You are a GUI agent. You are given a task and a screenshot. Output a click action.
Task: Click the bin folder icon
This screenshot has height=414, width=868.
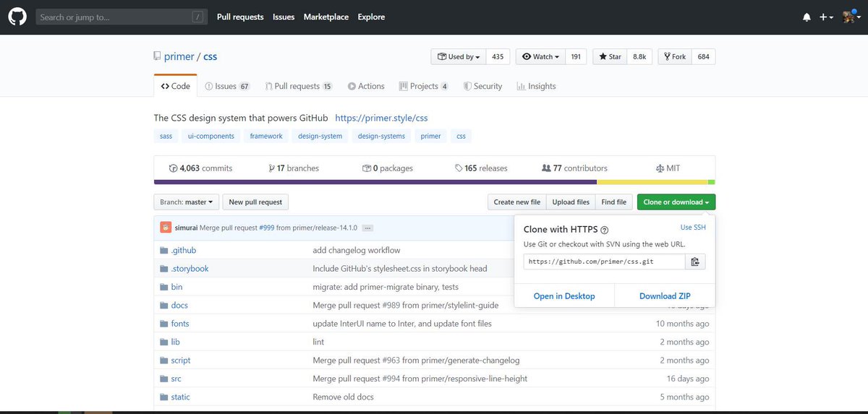coord(164,287)
